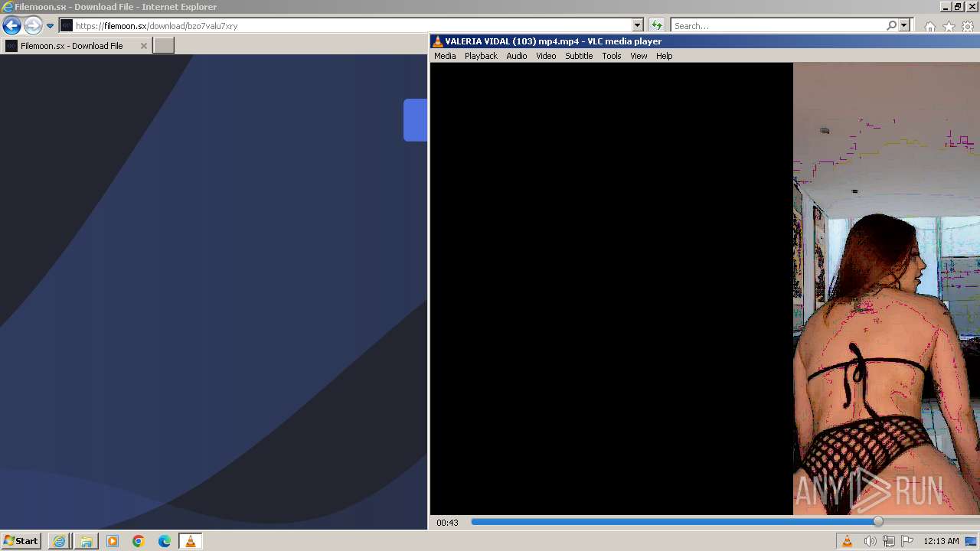Click the Action Center flag tray icon
This screenshot has height=551, width=980.
pos(907,541)
